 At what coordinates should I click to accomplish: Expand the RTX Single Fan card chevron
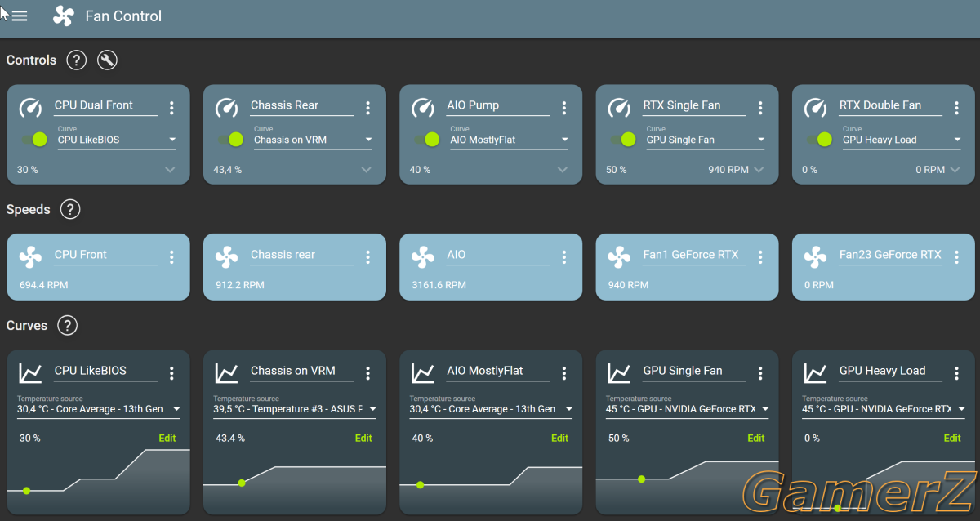[x=759, y=170]
